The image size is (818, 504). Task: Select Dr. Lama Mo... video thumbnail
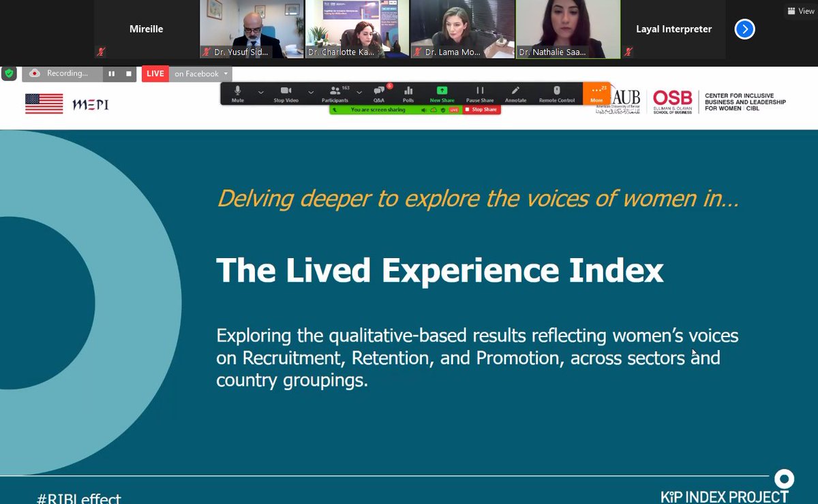(463, 29)
